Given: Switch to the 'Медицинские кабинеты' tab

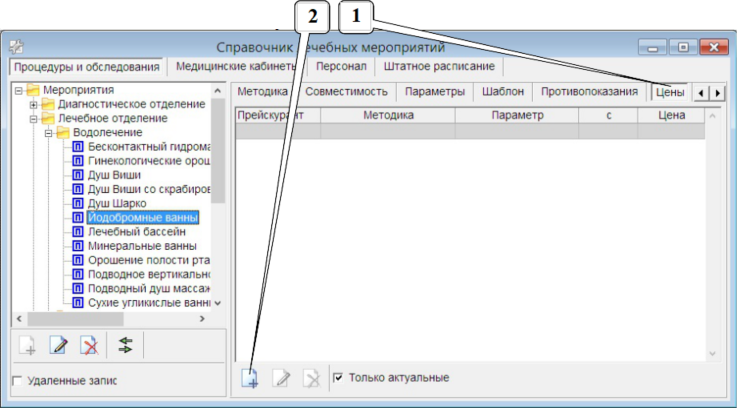Looking at the screenshot, I should (x=234, y=67).
